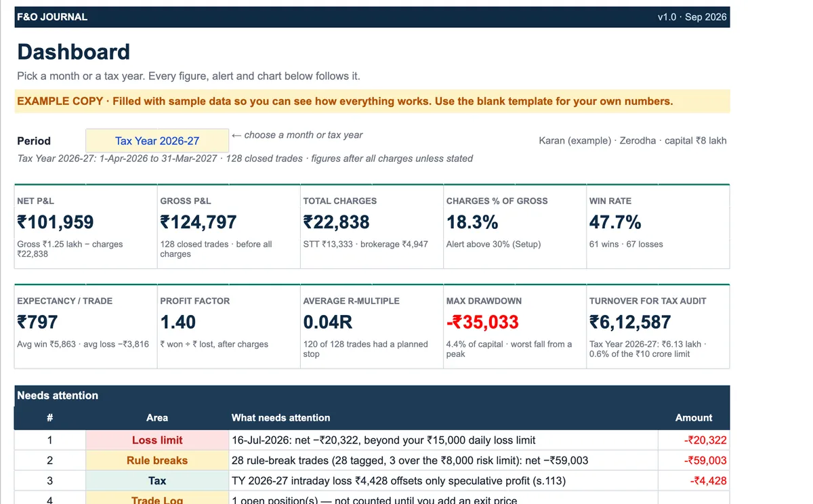
Task: Select the '₹ won ÷ ₹ lost, after charges' note
Action: click(x=214, y=344)
